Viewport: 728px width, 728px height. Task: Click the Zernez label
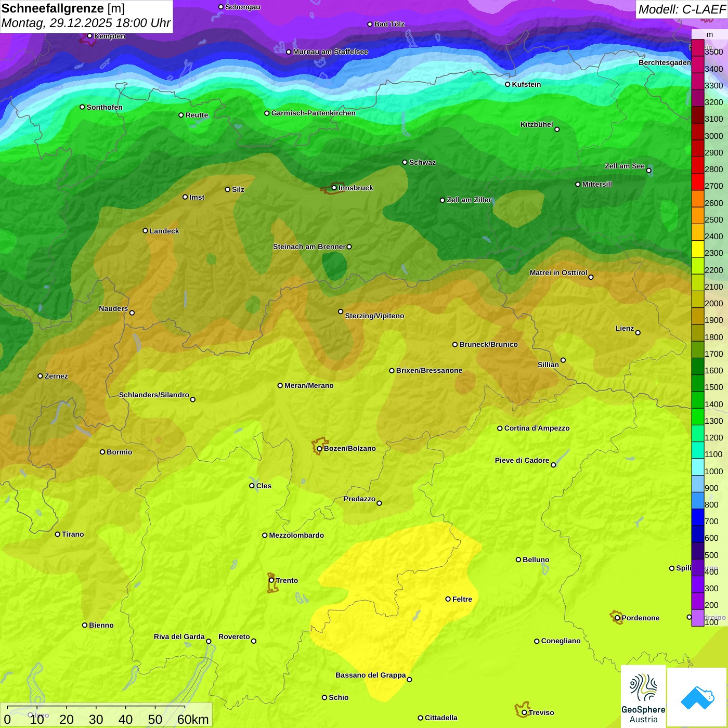tap(56, 376)
